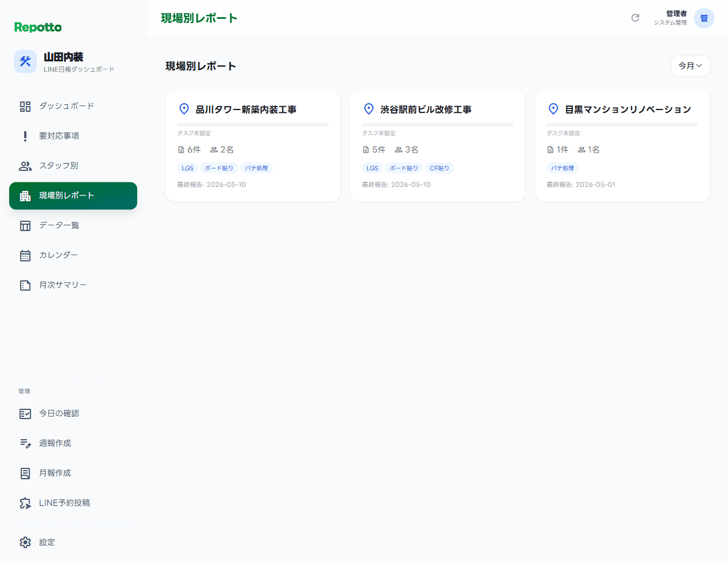The height and width of the screenshot is (563, 728).
Task: Switch to カレンダー view
Action: (x=73, y=255)
